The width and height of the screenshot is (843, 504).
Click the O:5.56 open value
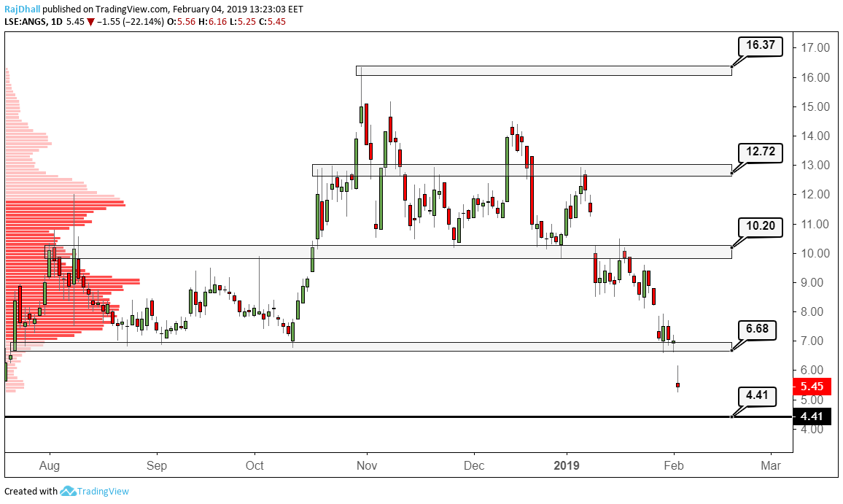[180, 22]
